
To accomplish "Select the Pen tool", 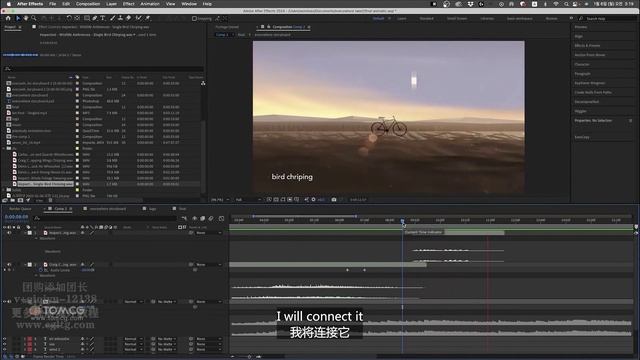I will point(95,18).
